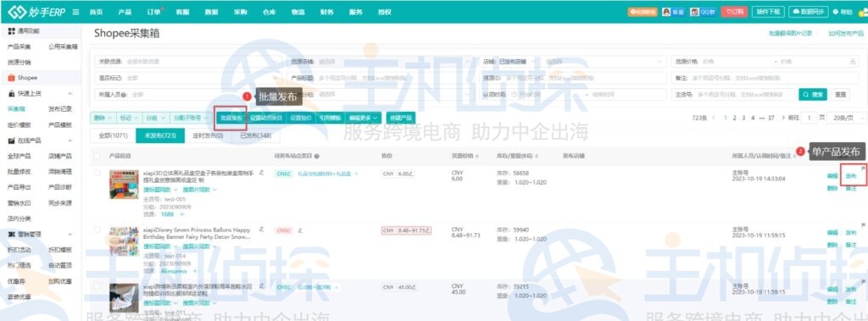Open 订单 in the top navigation
Viewport: 868px width, 321px height.
[x=154, y=12]
